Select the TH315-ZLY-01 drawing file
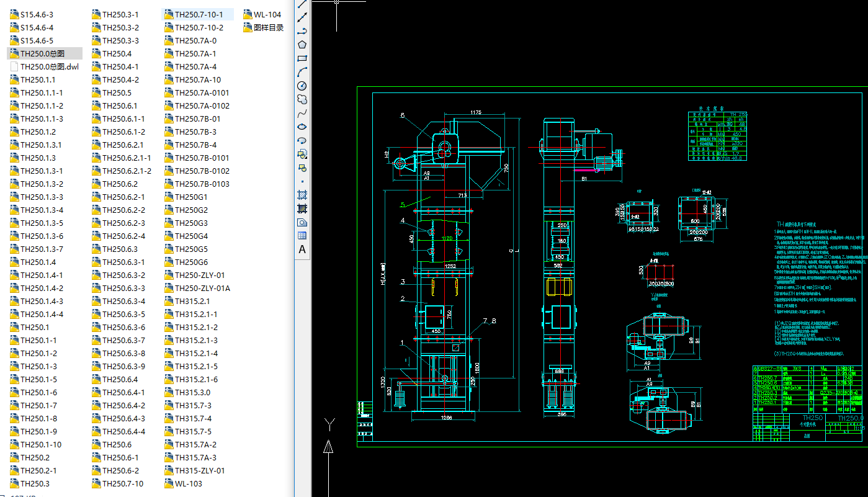The width and height of the screenshot is (868, 497). [199, 470]
